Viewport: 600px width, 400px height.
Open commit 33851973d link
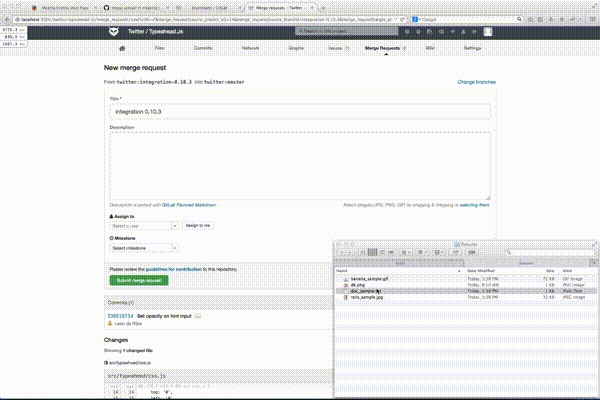(x=120, y=316)
